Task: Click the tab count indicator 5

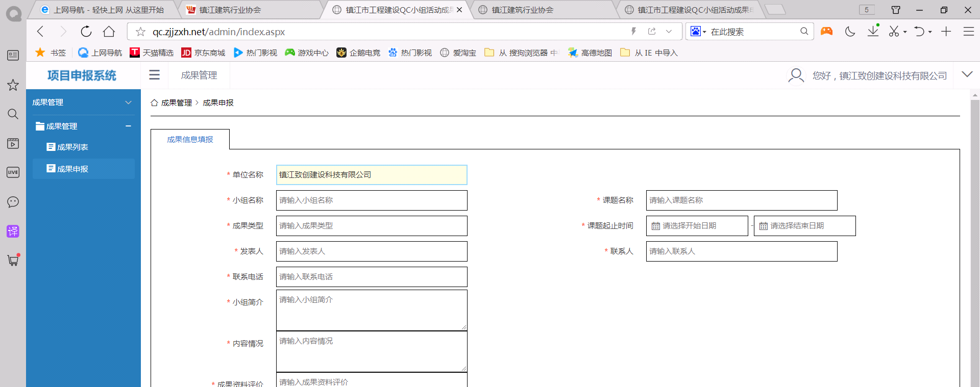Action: click(x=866, y=10)
